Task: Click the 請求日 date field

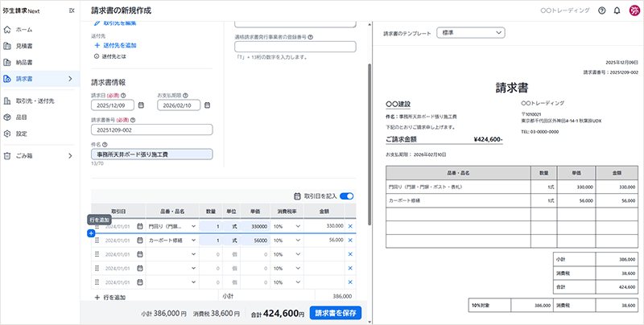Action: pyautogui.click(x=113, y=105)
